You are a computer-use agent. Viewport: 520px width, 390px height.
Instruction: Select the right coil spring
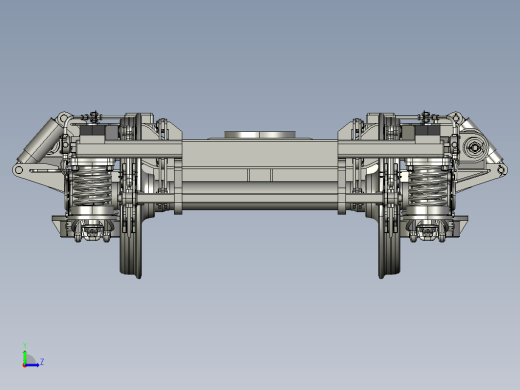point(429,186)
